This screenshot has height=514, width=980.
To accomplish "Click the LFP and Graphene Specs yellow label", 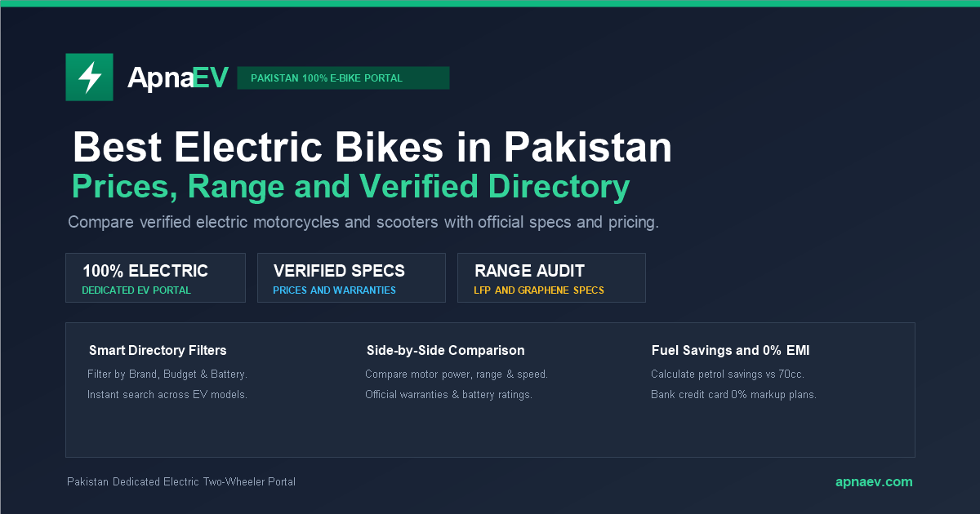I will [x=539, y=290].
